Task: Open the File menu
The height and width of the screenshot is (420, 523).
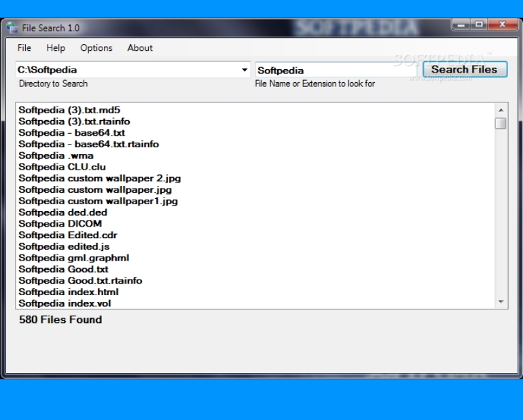Action: point(24,48)
